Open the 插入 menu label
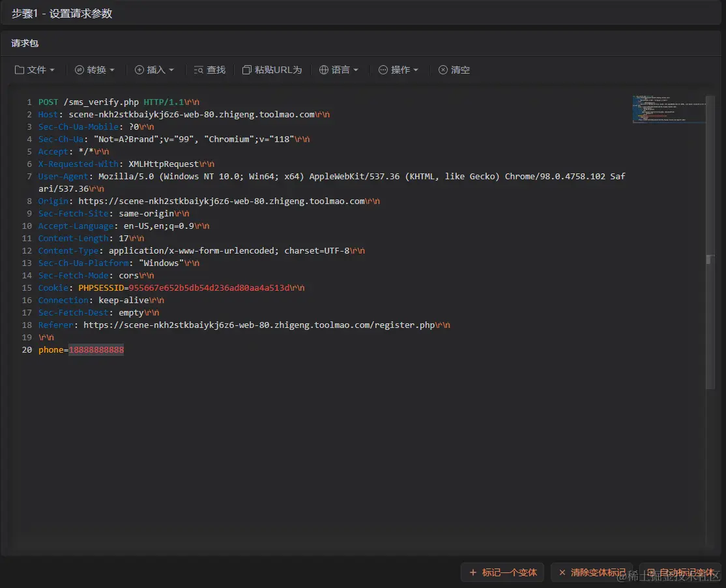 pos(156,70)
